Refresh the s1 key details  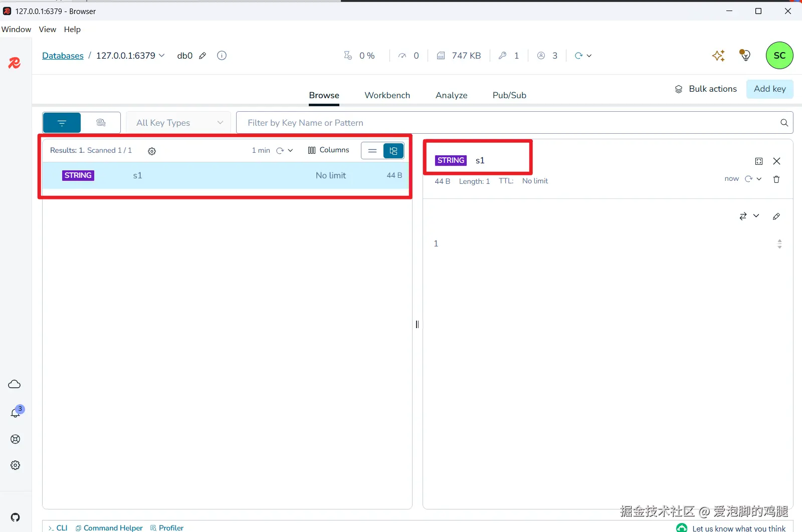748,179
